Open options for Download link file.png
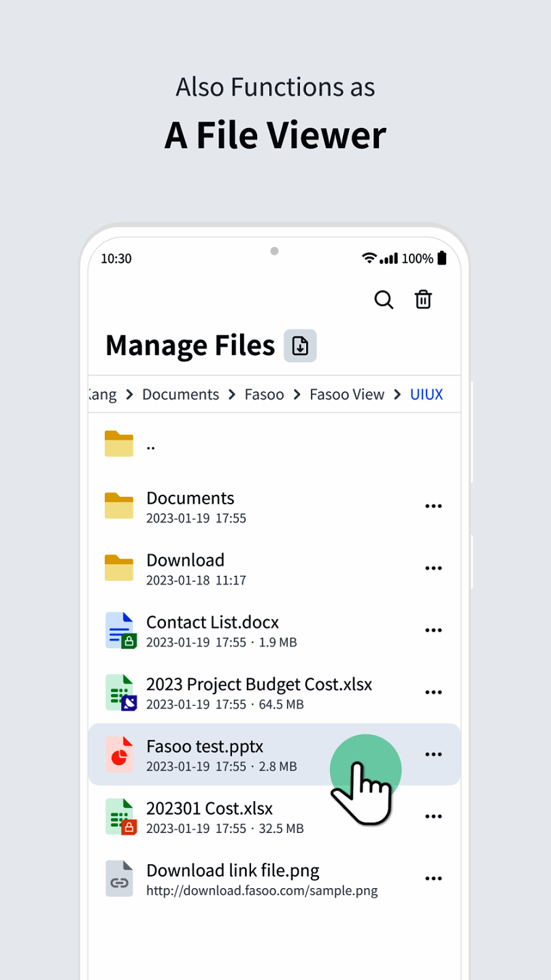Screen dimensions: 551x980 (433, 879)
